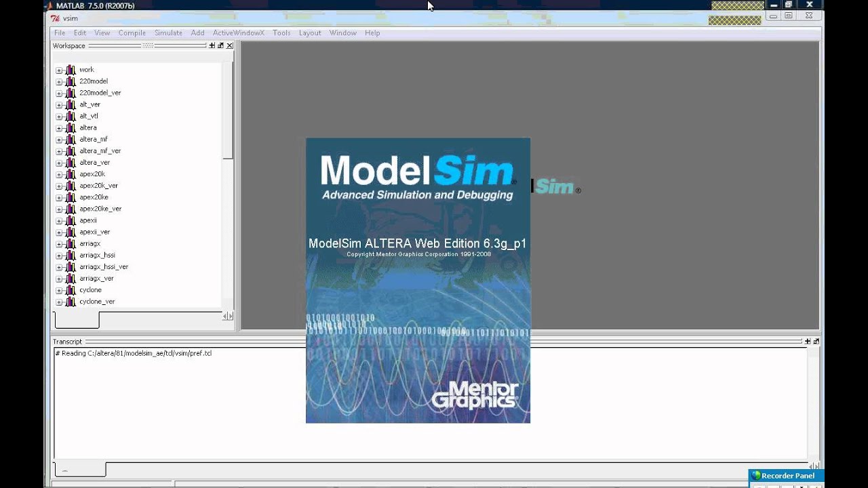Open the Recorder Panel
The image size is (868, 488).
click(787, 476)
